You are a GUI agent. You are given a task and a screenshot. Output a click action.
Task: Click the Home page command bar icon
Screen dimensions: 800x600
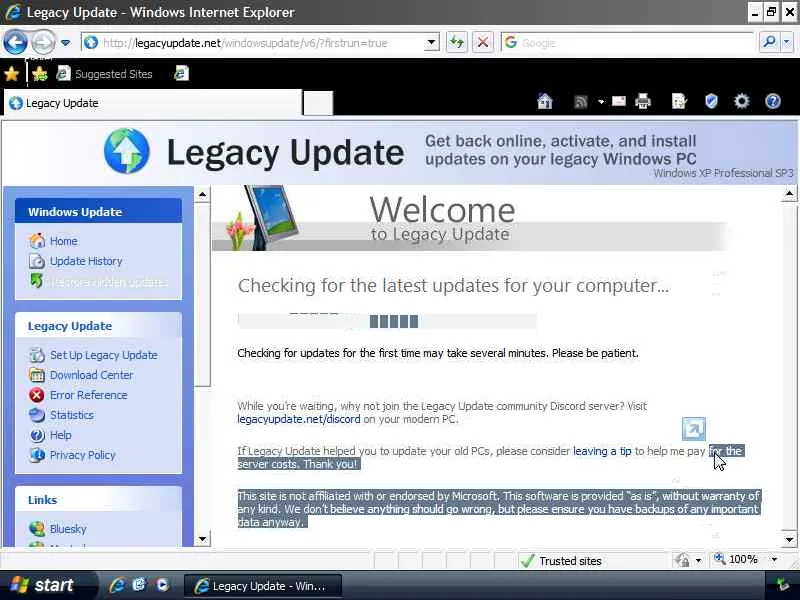tap(545, 102)
